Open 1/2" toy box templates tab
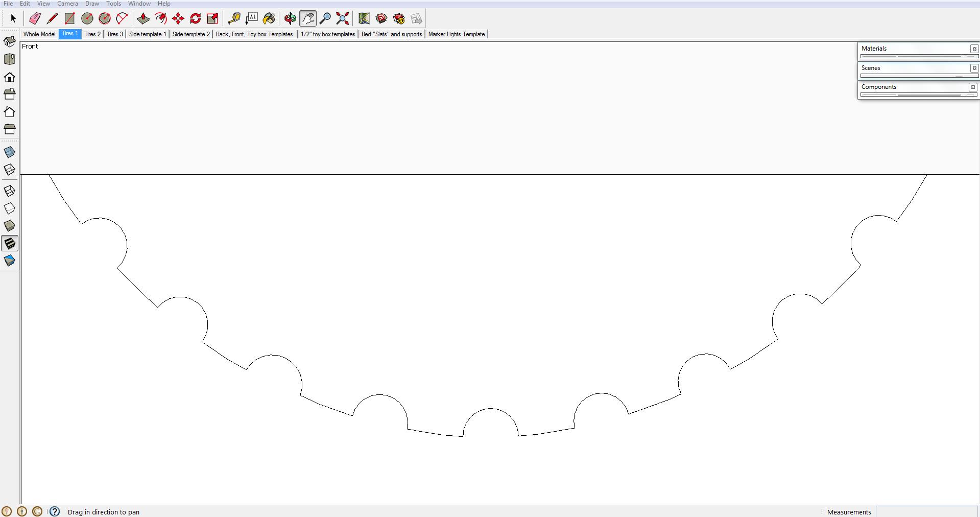Screen dimensions: 980x517 pos(328,34)
